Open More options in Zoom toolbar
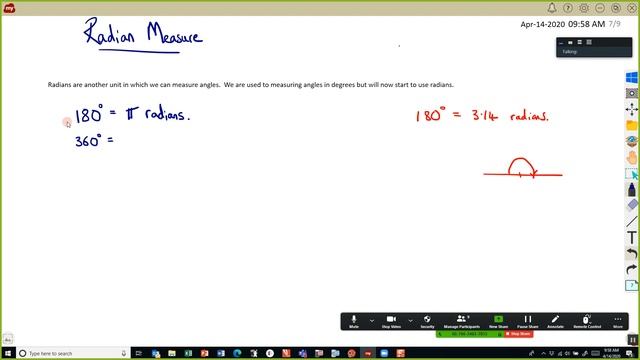The height and width of the screenshot is (360, 640). (x=618, y=321)
